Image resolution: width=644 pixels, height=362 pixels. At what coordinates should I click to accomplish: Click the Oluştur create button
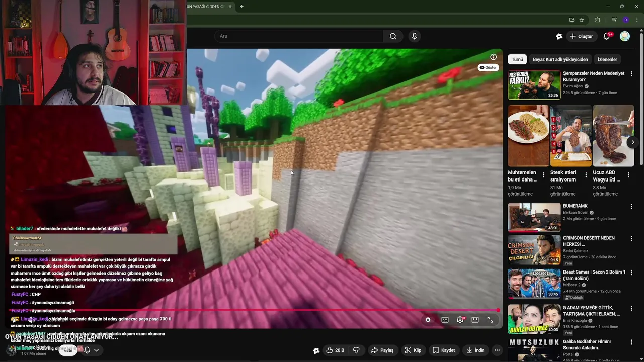pyautogui.click(x=581, y=36)
